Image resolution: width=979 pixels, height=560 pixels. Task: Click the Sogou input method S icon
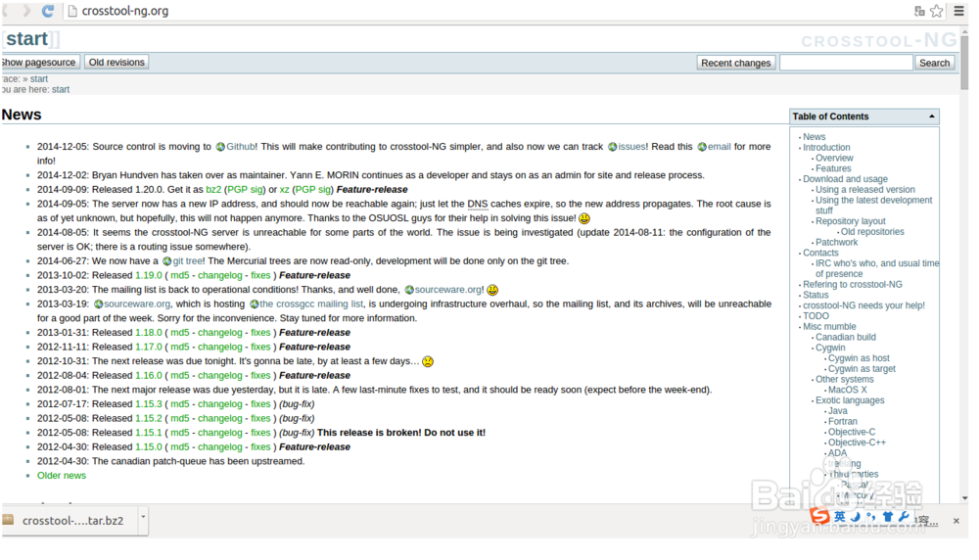click(x=819, y=516)
